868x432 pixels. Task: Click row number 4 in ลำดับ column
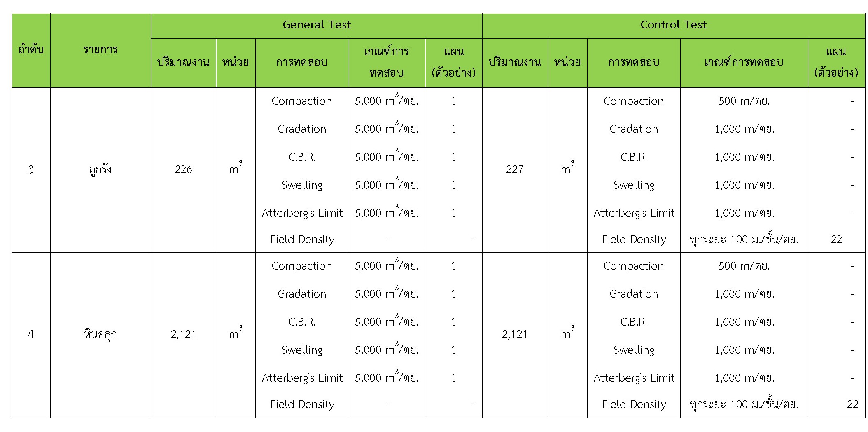[31, 334]
